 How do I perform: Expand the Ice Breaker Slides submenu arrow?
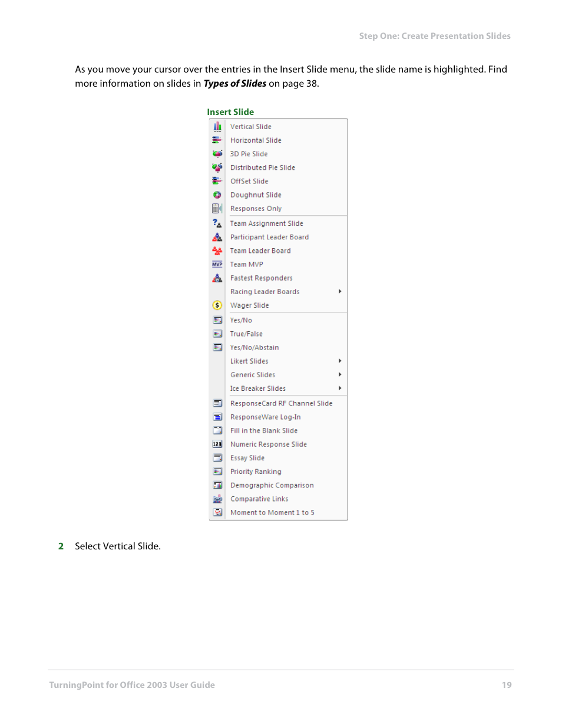[340, 388]
